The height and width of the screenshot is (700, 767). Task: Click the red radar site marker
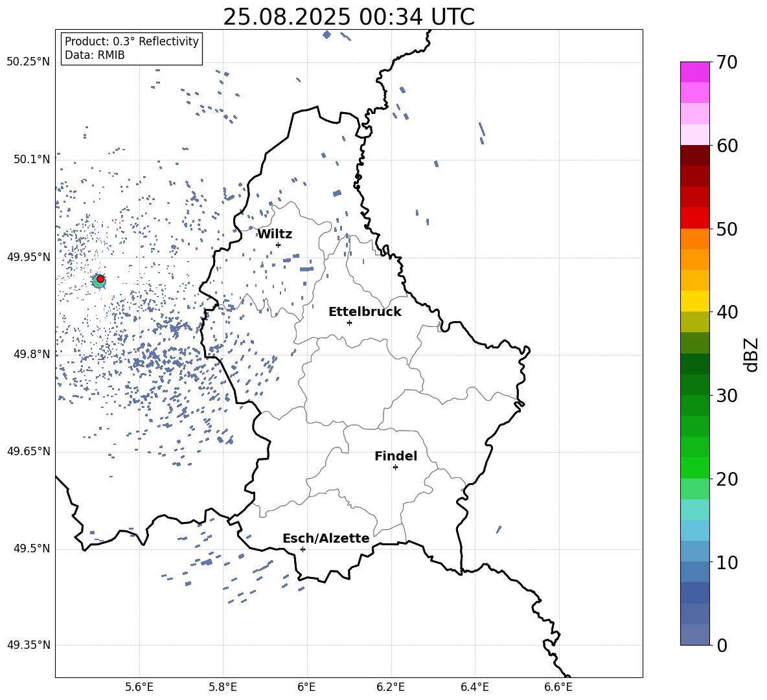click(x=100, y=279)
